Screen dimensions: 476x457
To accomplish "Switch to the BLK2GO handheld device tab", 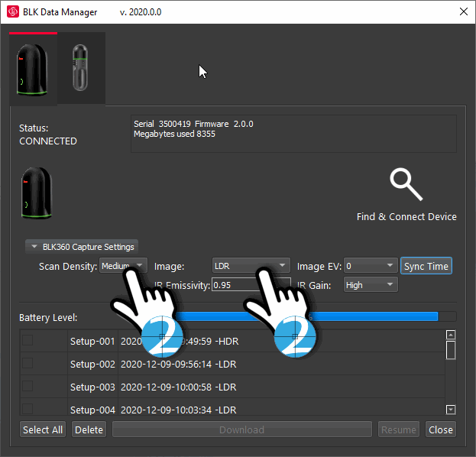I will click(x=81, y=68).
